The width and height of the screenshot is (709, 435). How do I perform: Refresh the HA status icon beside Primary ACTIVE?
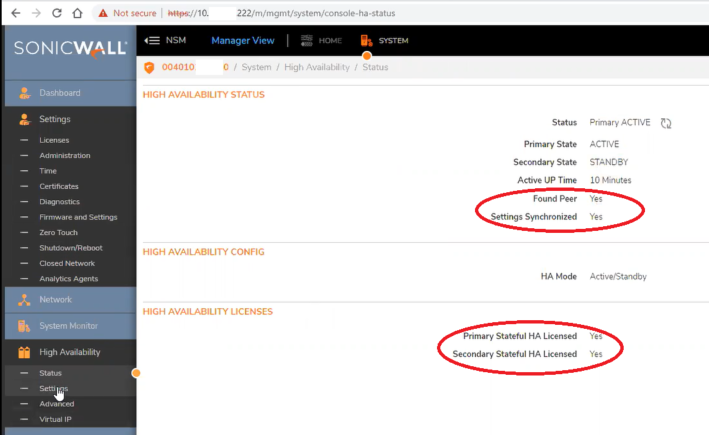pos(666,123)
